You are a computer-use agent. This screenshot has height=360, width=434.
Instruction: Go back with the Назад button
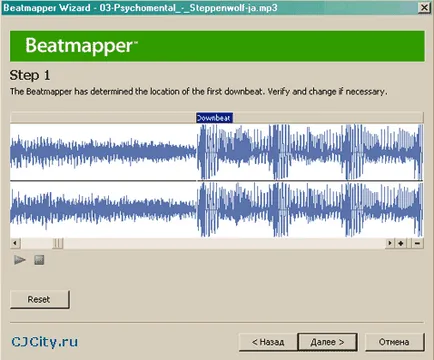coord(268,342)
